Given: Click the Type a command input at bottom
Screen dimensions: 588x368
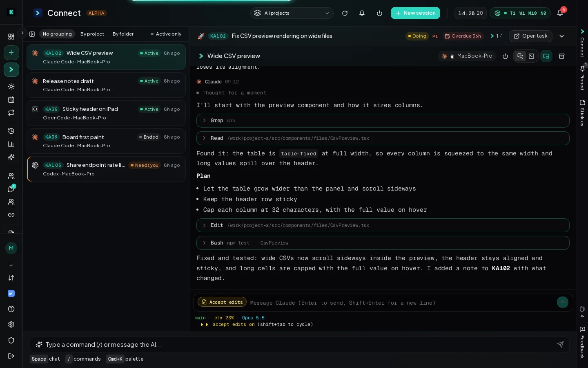Looking at the screenshot, I should (x=300, y=345).
